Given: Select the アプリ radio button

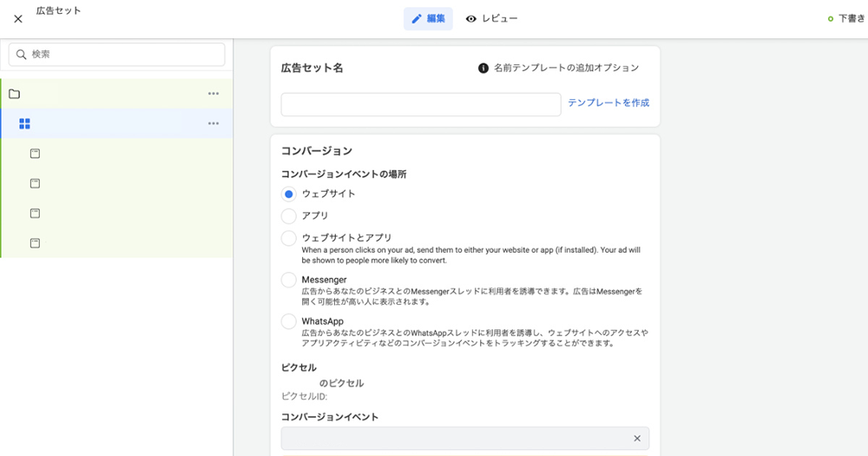Looking at the screenshot, I should pos(288,216).
